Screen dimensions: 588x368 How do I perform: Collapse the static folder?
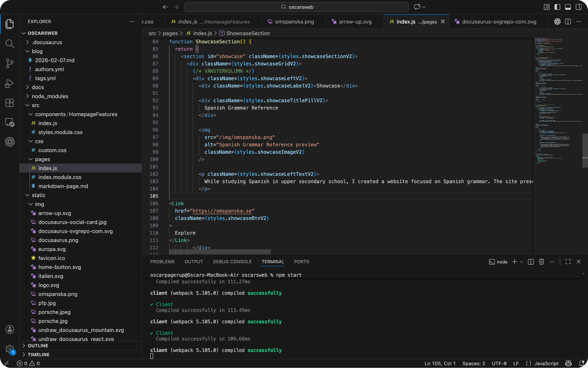(x=38, y=195)
